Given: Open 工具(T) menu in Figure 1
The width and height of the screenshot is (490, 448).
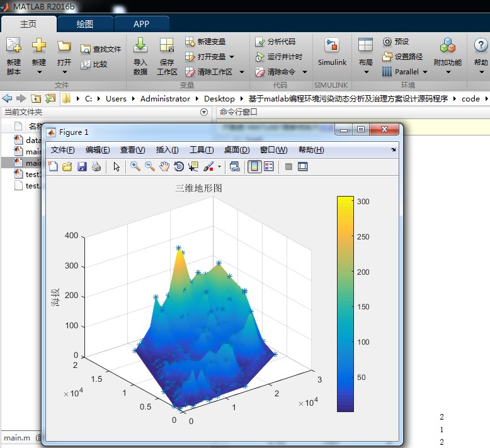Looking at the screenshot, I should pyautogui.click(x=202, y=150).
